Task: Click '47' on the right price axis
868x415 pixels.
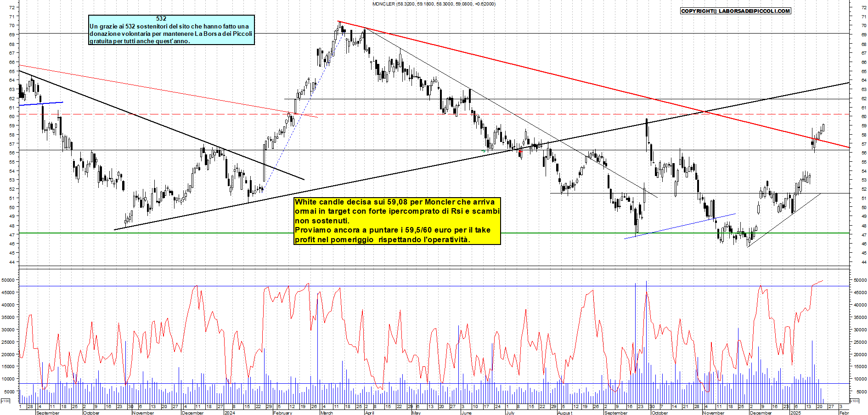Action: coord(864,234)
